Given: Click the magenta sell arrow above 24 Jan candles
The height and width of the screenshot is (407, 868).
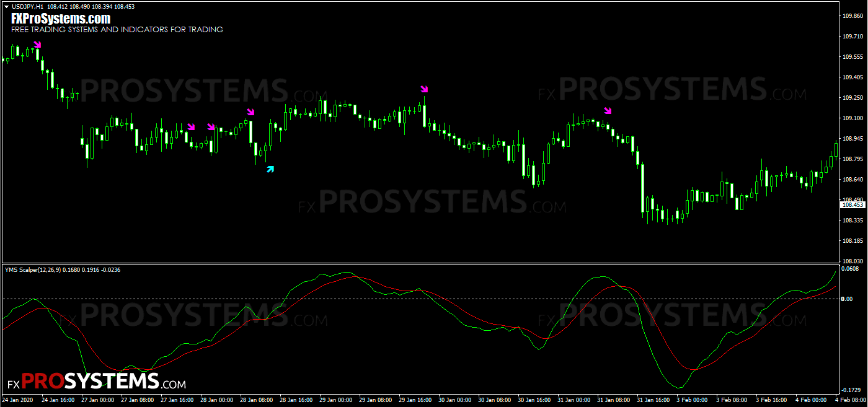Looking at the screenshot, I should point(37,45).
